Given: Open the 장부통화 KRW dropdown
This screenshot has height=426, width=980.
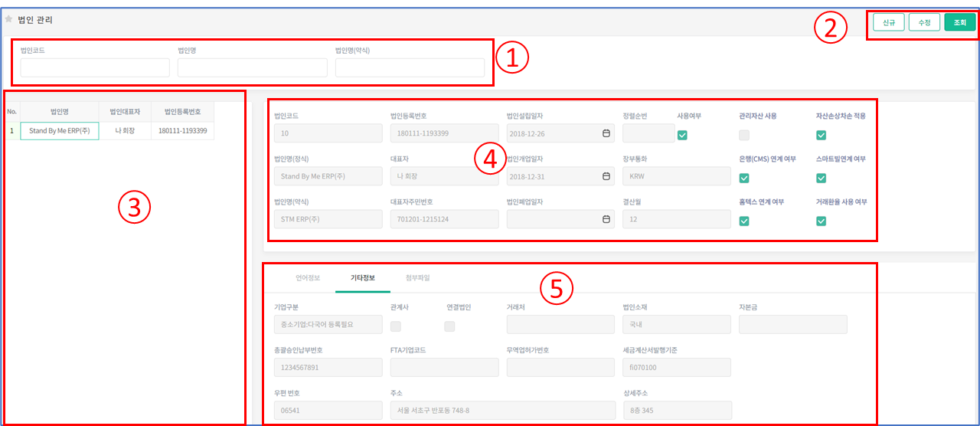Looking at the screenshot, I should [x=676, y=176].
